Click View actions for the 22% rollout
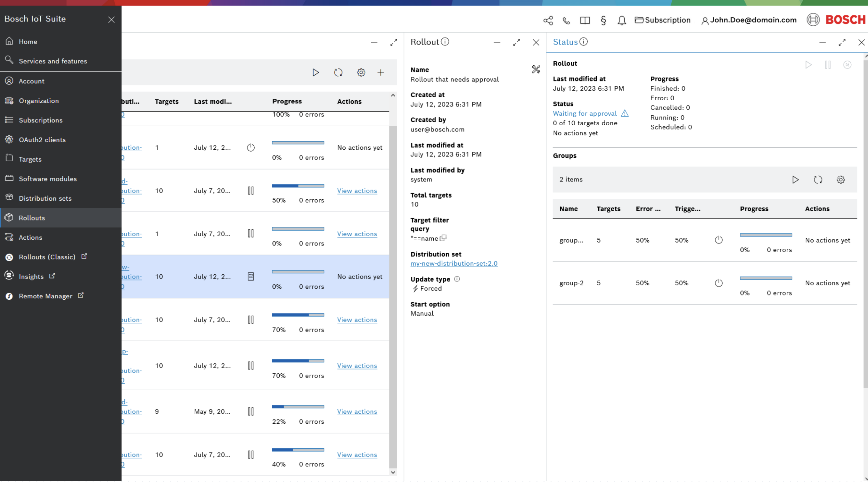868x482 pixels. (x=357, y=411)
